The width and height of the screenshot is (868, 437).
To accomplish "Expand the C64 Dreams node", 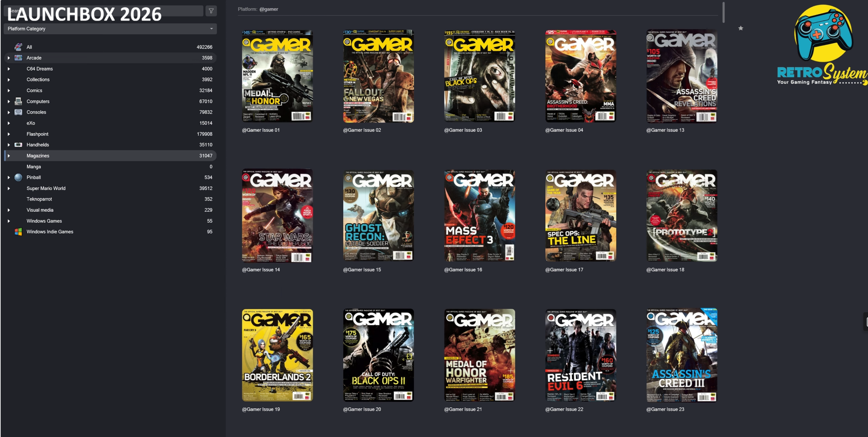I will coord(9,69).
